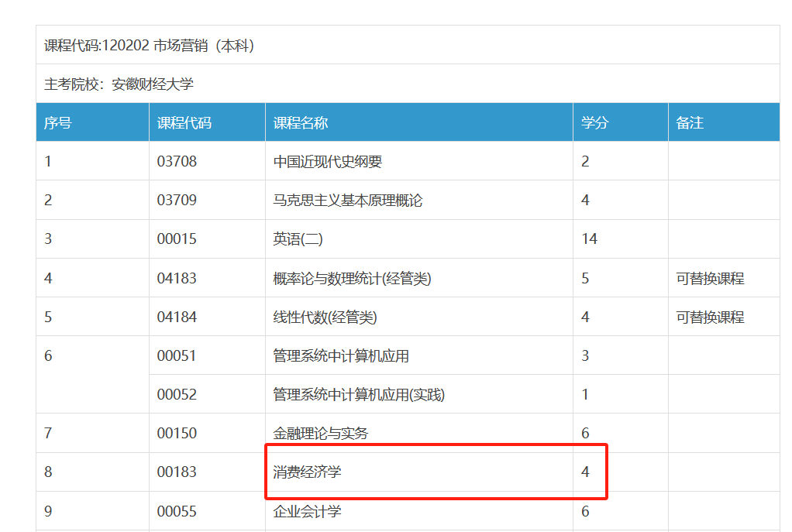Click course name 概率论与数理统计(经管类)
The width and height of the screenshot is (792, 532).
352,278
